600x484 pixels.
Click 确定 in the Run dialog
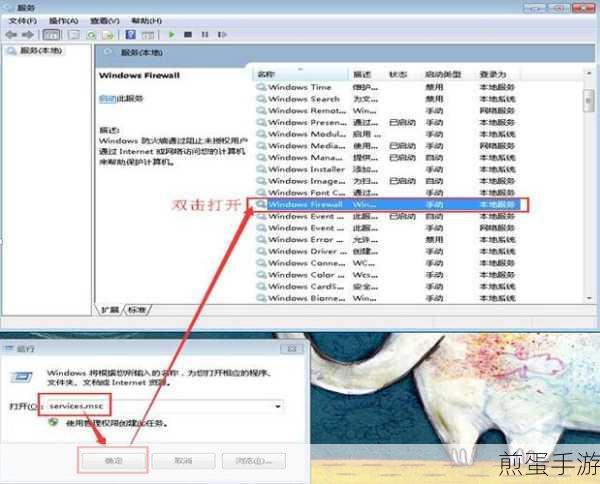click(113, 460)
